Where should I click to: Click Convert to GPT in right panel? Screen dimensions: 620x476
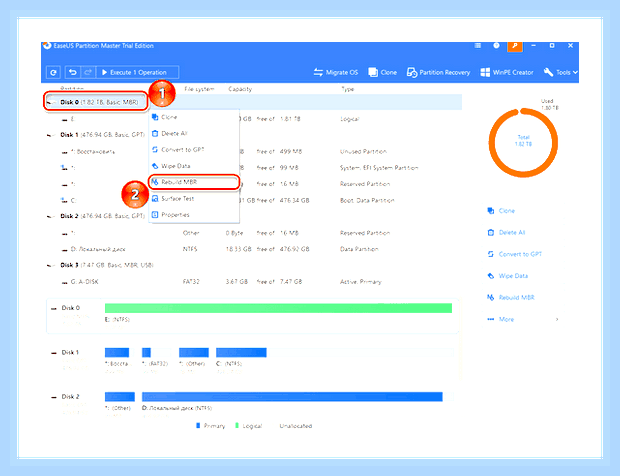pyautogui.click(x=520, y=254)
